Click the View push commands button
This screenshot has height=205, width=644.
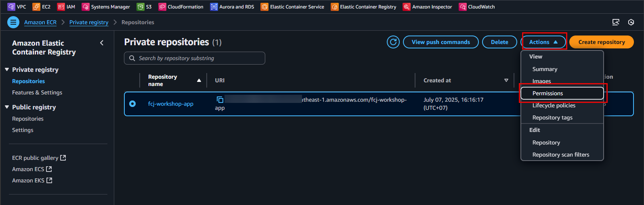coord(441,42)
